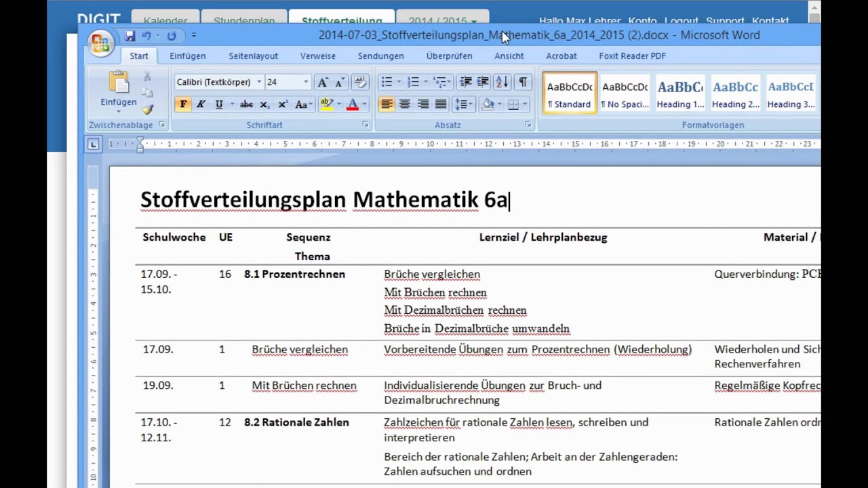Apply the red font color
This screenshot has height=488, width=868.
click(x=352, y=104)
